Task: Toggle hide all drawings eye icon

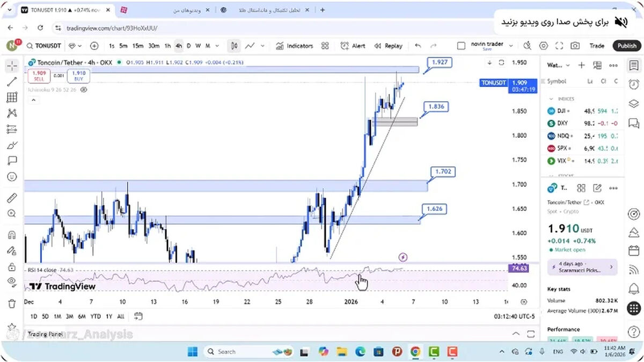Action: point(12,282)
